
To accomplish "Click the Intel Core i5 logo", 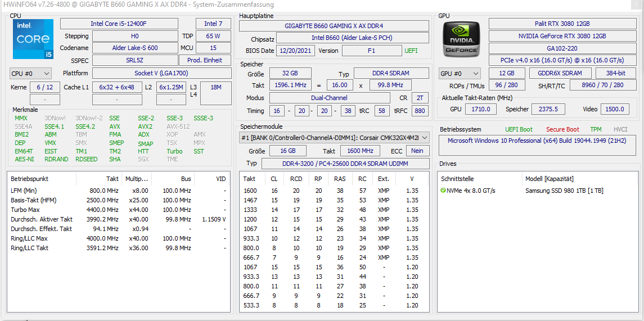I will pos(33,39).
